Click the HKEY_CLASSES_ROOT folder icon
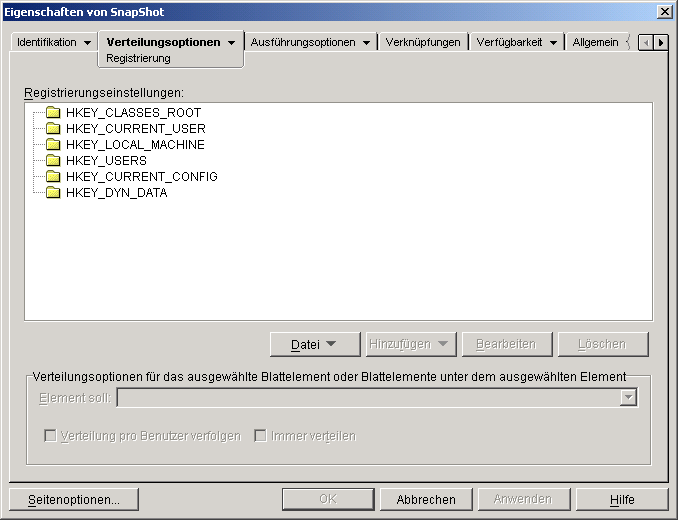The height and width of the screenshot is (520, 678). click(x=53, y=113)
